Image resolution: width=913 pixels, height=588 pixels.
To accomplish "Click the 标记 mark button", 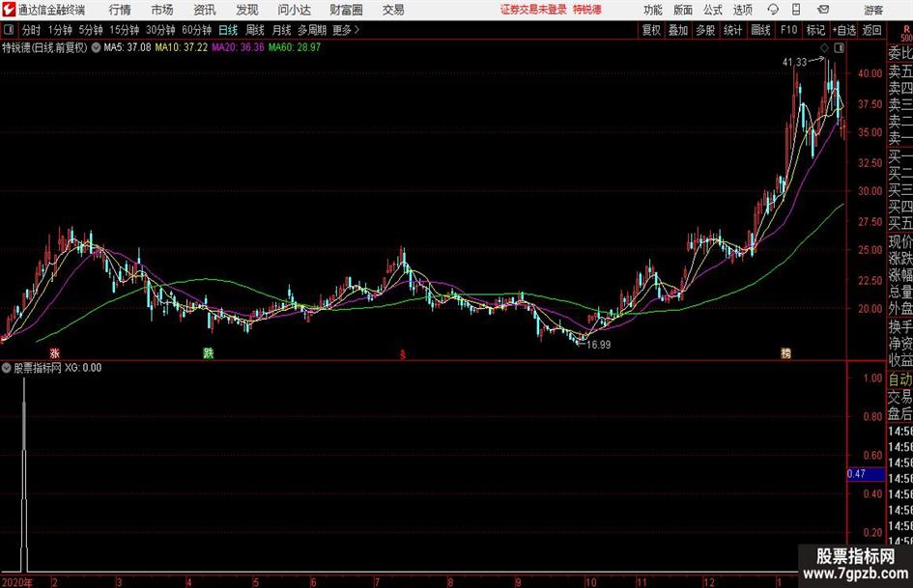I will [815, 30].
